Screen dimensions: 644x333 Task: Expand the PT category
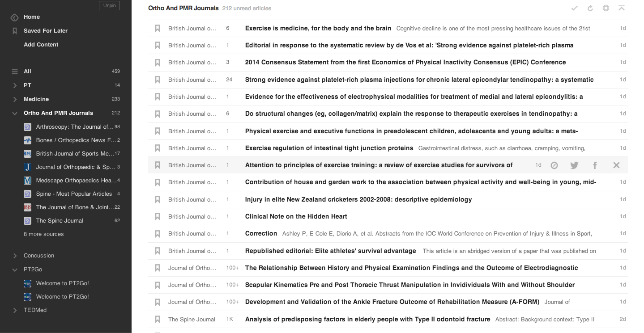(x=15, y=85)
